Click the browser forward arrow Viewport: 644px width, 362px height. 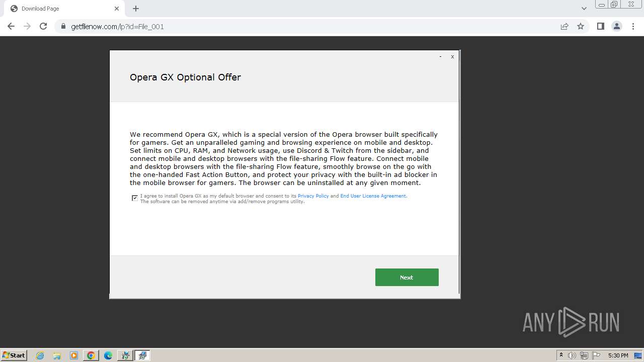(27, 26)
